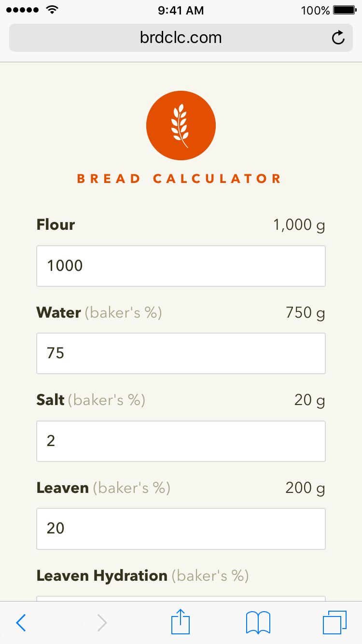The width and height of the screenshot is (362, 644).
Task: Tap the Leaven Hydration label
Action: click(x=102, y=576)
